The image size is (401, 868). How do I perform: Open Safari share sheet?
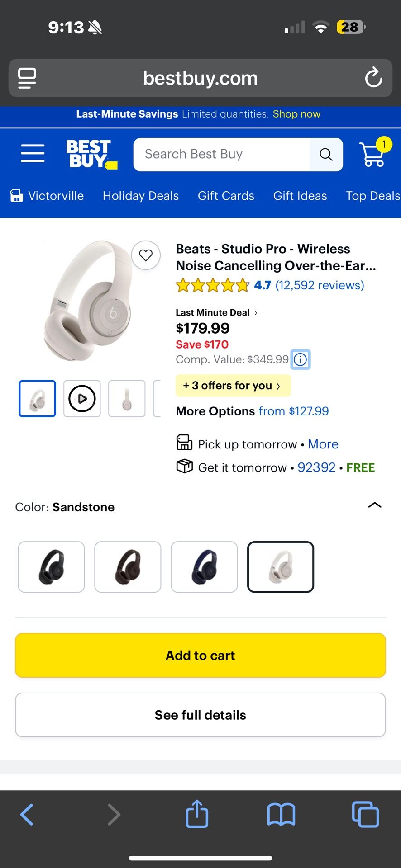[x=197, y=814]
